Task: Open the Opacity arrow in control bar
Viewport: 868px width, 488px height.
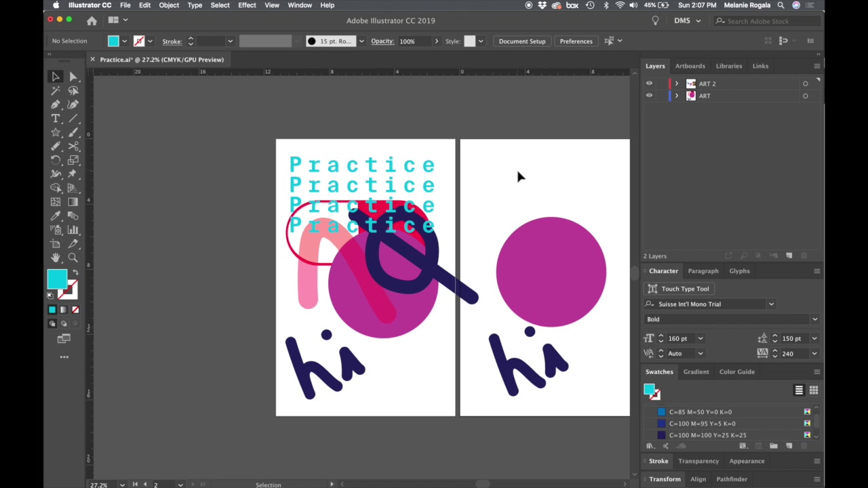Action: 436,41
